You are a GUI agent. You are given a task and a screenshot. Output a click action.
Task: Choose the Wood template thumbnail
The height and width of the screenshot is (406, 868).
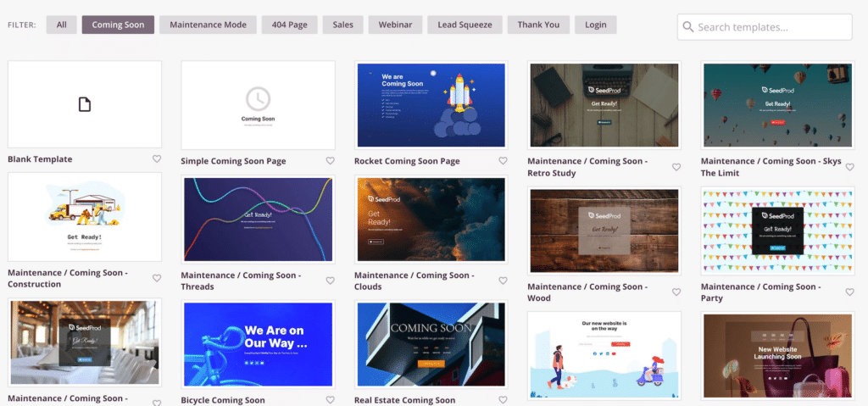(604, 231)
